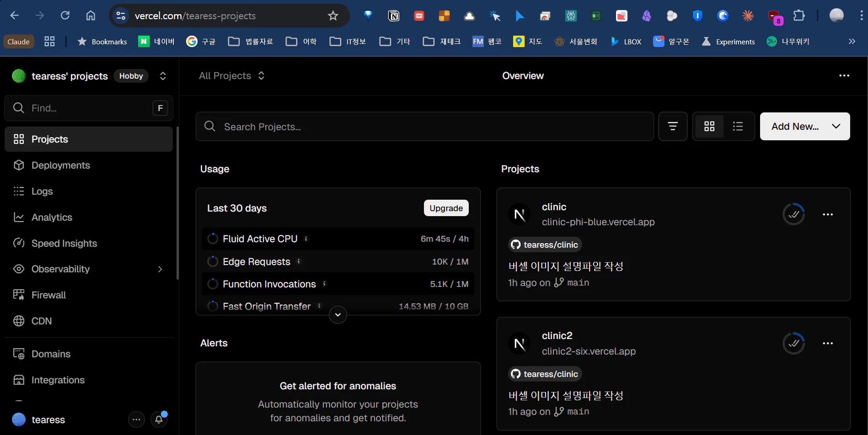Show Function Invocations info icon

click(x=324, y=284)
